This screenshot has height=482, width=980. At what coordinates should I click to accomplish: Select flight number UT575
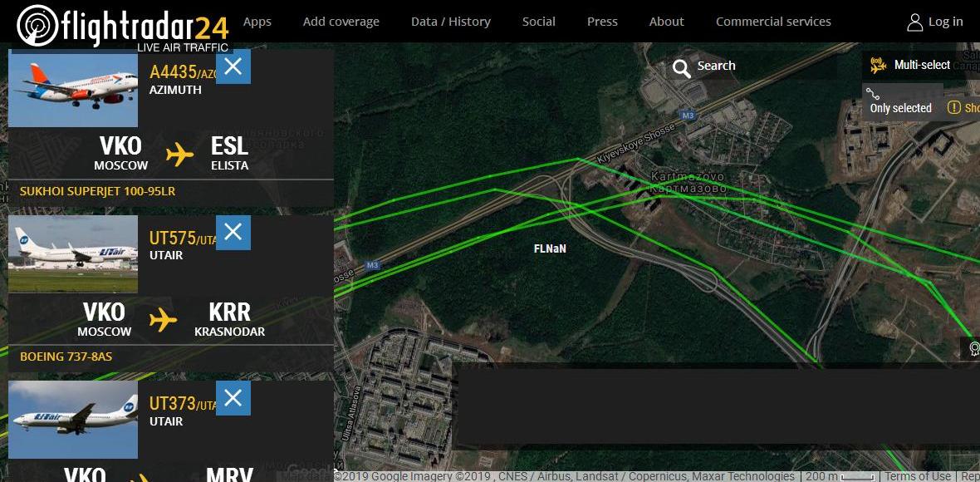(172, 239)
